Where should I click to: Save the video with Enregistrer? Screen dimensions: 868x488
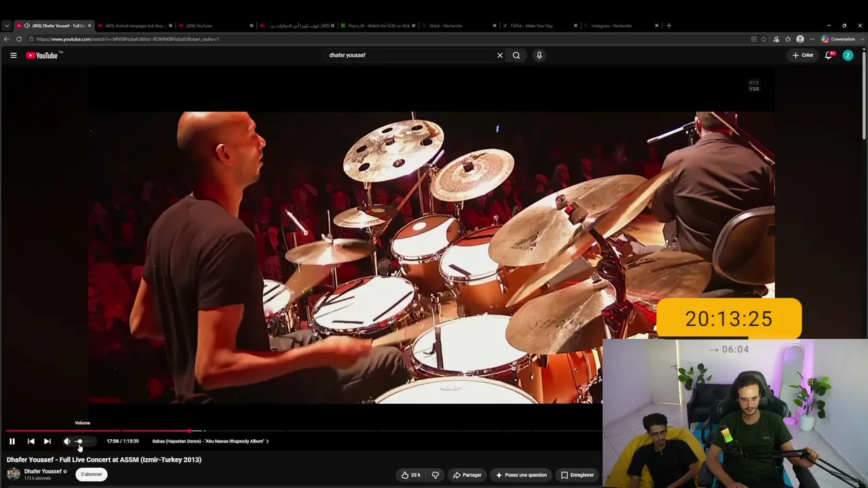(577, 475)
